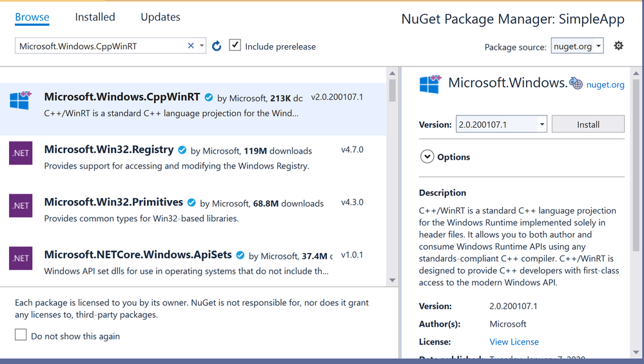Click package list scrollbar down arrow
Screen dimensions: 644x364
click(392, 280)
